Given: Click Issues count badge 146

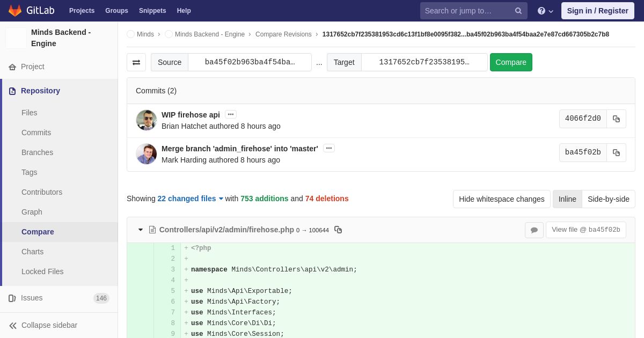Looking at the screenshot, I should click(x=101, y=298).
